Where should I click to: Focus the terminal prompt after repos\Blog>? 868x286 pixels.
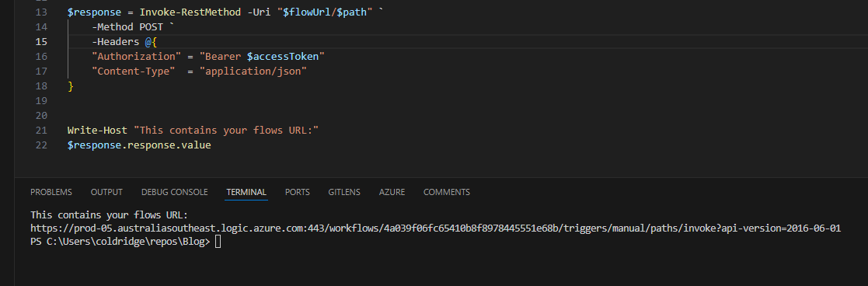pyautogui.click(x=218, y=242)
